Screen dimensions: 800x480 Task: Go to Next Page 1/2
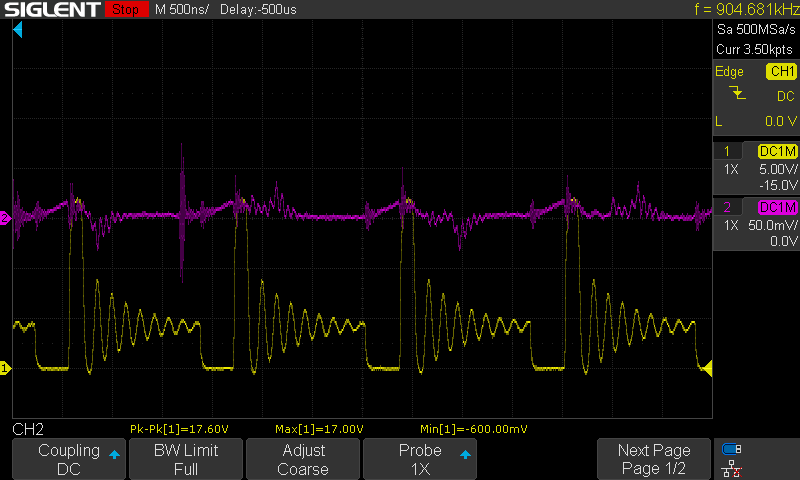654,459
